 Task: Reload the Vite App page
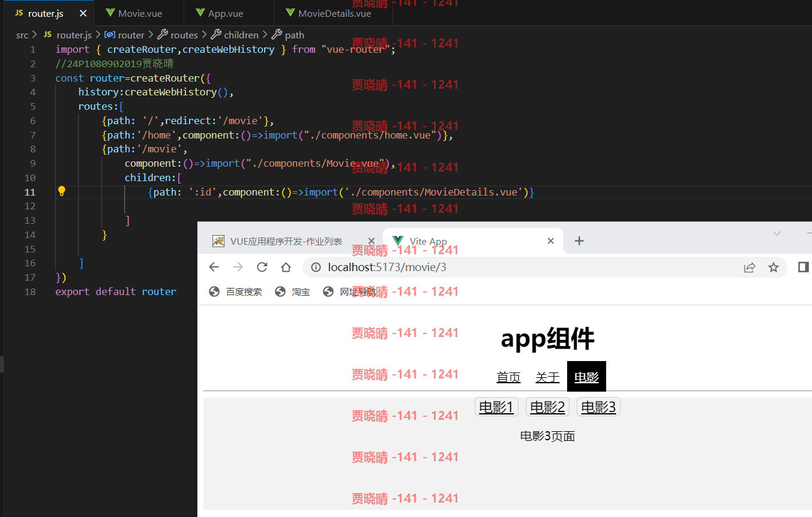coord(262,267)
